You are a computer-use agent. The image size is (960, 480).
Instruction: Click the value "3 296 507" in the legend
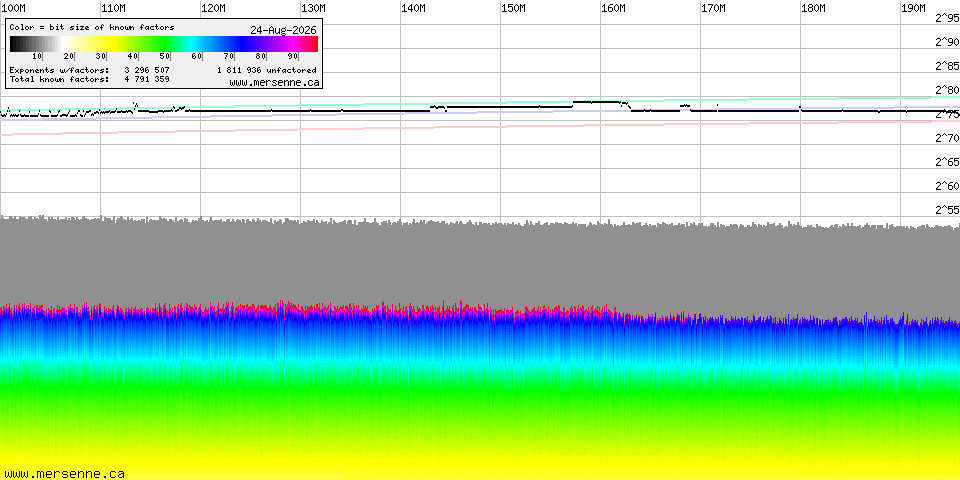[x=147, y=70]
